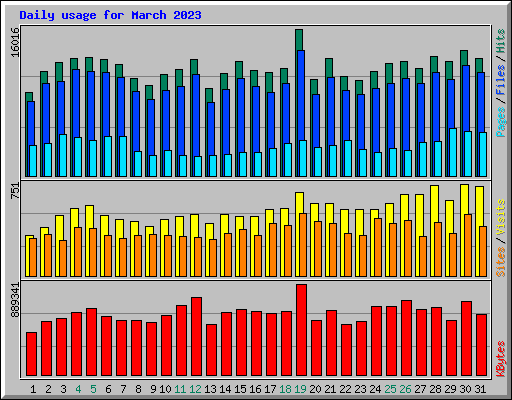This screenshot has height=400, width=512.
Task: Click the Visits legend label
Action: coord(501,218)
